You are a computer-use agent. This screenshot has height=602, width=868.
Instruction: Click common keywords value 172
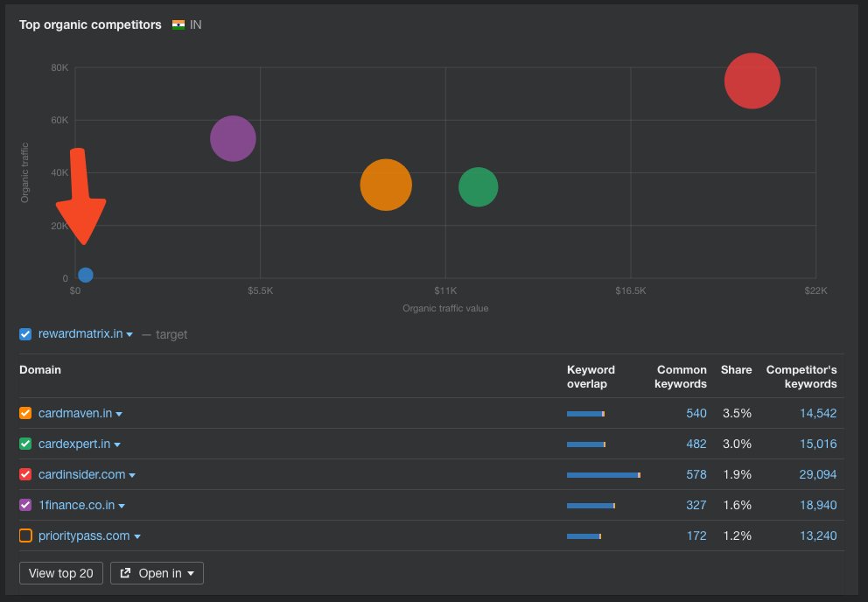click(696, 535)
